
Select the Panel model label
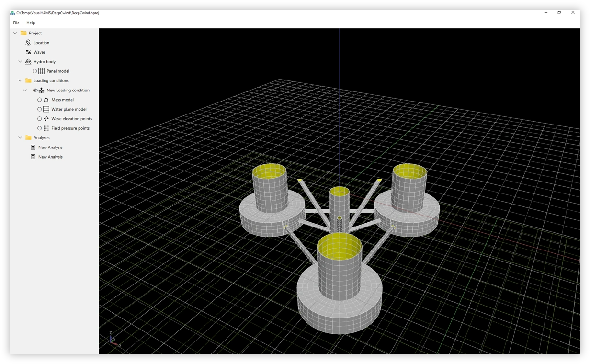(x=58, y=71)
